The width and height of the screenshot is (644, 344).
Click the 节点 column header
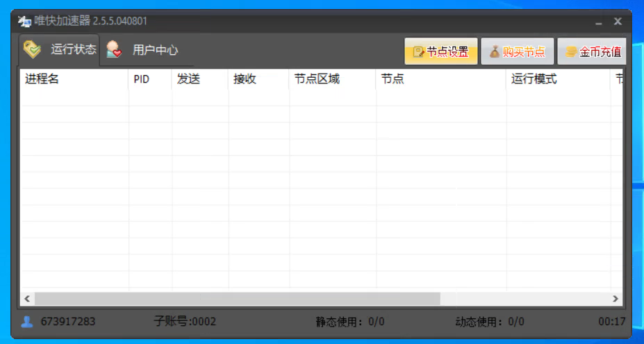[442, 79]
